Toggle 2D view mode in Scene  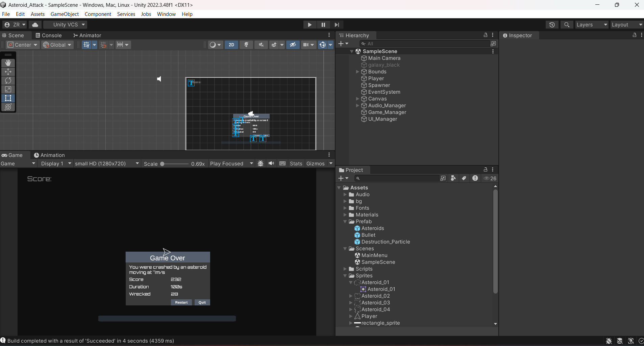pyautogui.click(x=231, y=45)
